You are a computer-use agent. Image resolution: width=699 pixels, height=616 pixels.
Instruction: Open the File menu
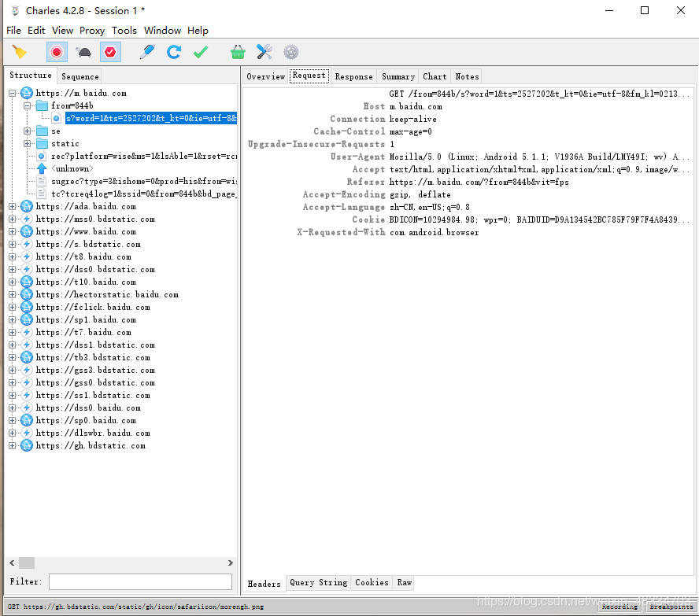(14, 30)
